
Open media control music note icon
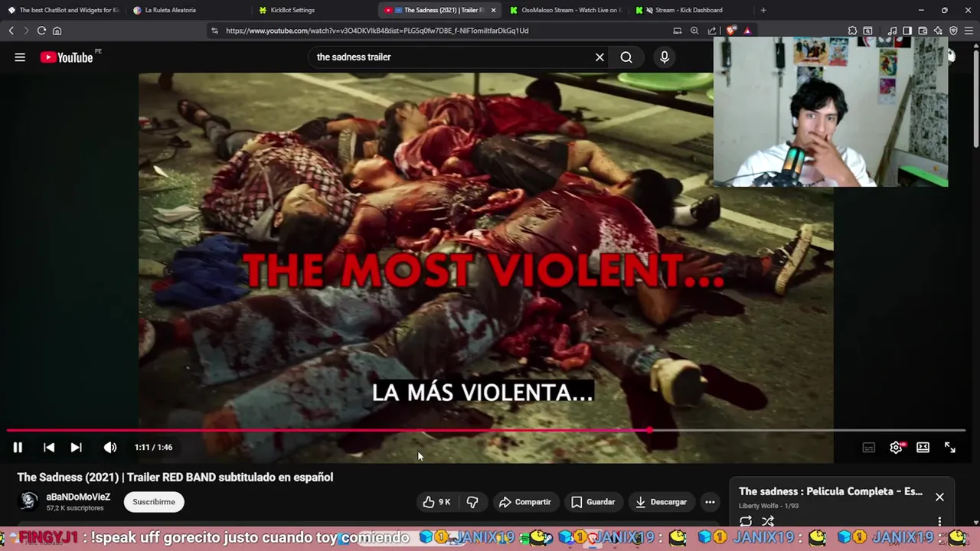pyautogui.click(x=892, y=31)
